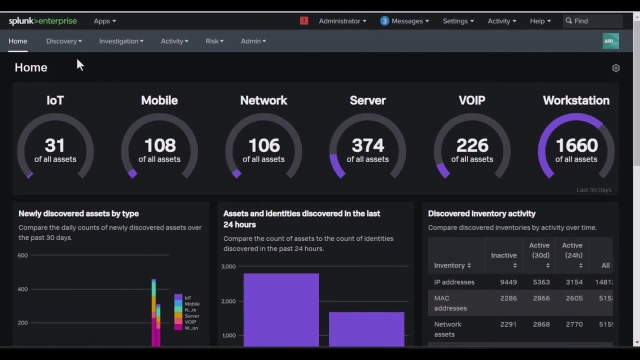
Task: Open the Messages dropdown
Action: tap(410, 21)
